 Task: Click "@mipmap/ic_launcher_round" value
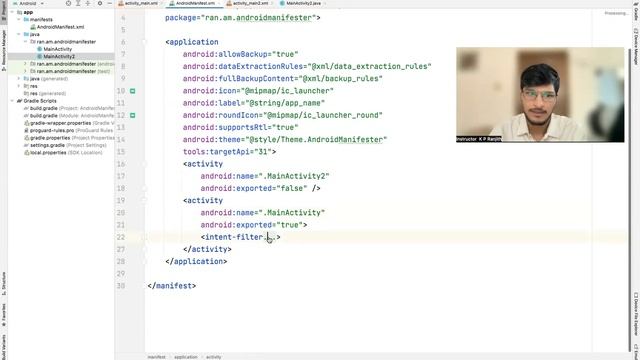[323, 116]
